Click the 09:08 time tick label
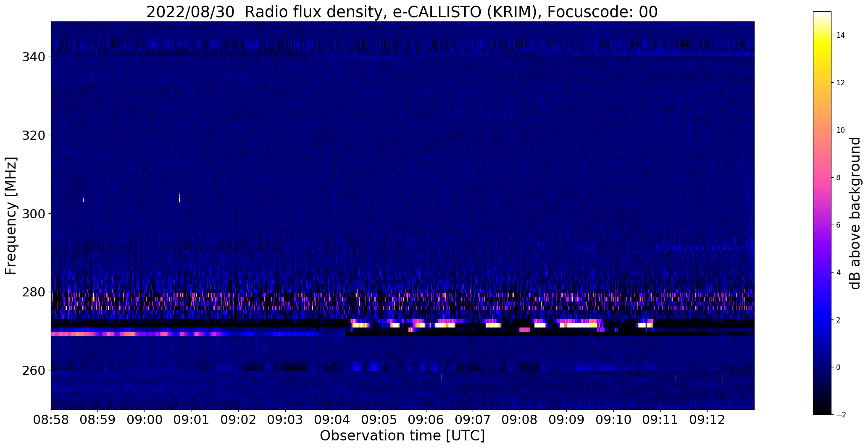The width and height of the screenshot is (868, 448). pyautogui.click(x=520, y=420)
